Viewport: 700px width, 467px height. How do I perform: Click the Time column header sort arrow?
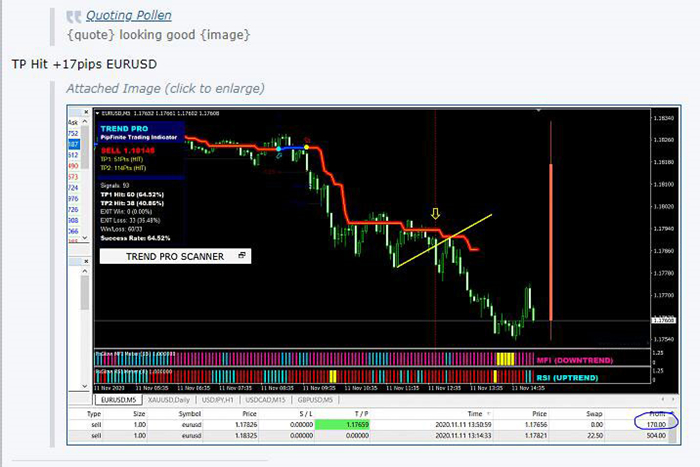point(488,414)
